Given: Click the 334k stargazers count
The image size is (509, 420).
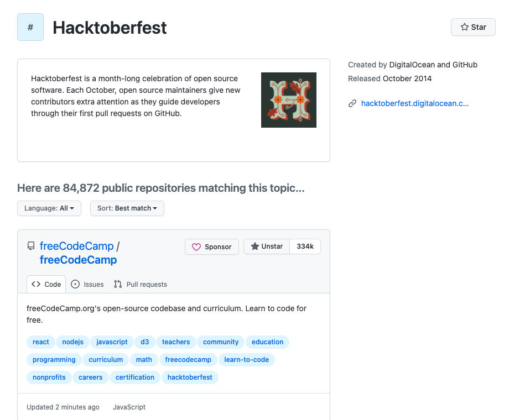Looking at the screenshot, I should [305, 246].
